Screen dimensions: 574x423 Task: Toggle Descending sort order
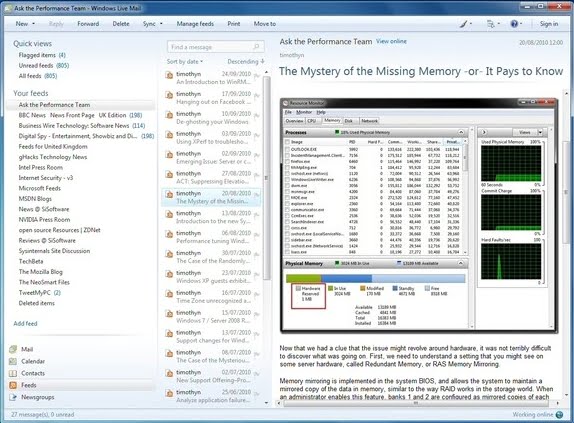coord(246,61)
